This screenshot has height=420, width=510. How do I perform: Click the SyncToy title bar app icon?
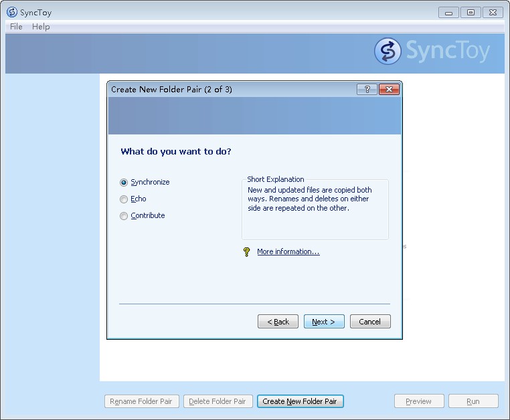pyautogui.click(x=11, y=12)
